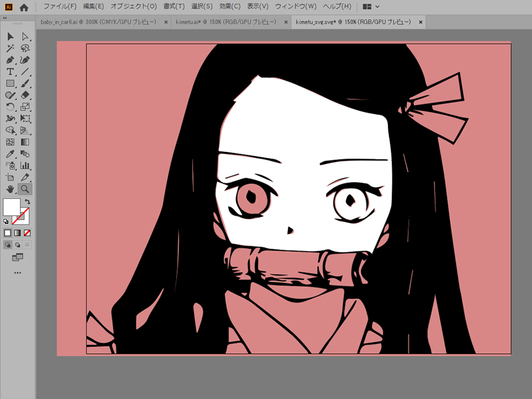Image resolution: width=532 pixels, height=399 pixels.
Task: Select the Rotate tool
Action: (x=10, y=107)
